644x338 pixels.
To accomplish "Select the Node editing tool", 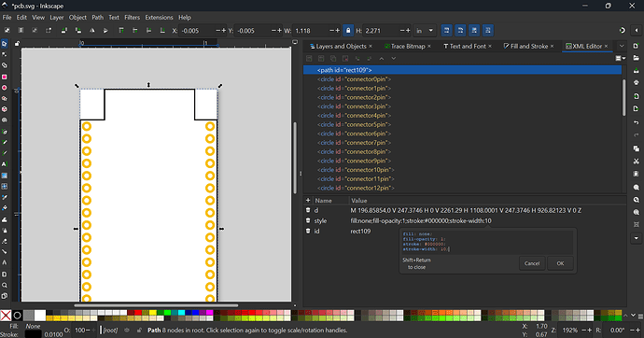I will pyautogui.click(x=4, y=55).
